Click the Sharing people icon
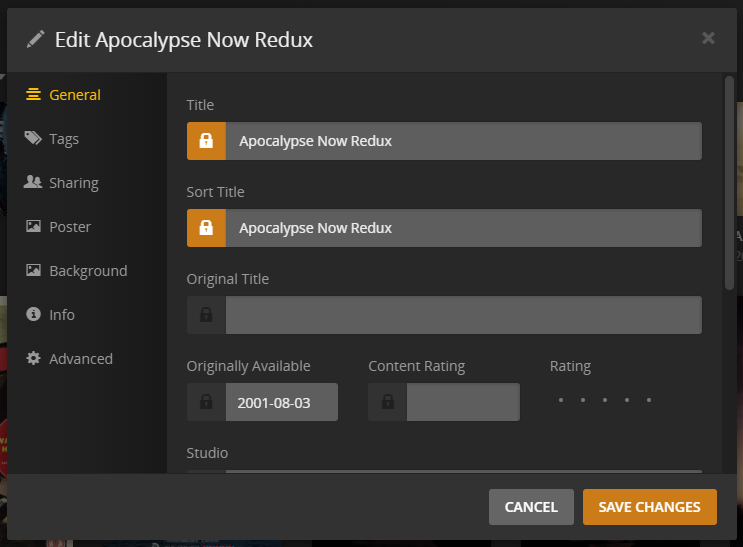This screenshot has width=743, height=547. [33, 182]
